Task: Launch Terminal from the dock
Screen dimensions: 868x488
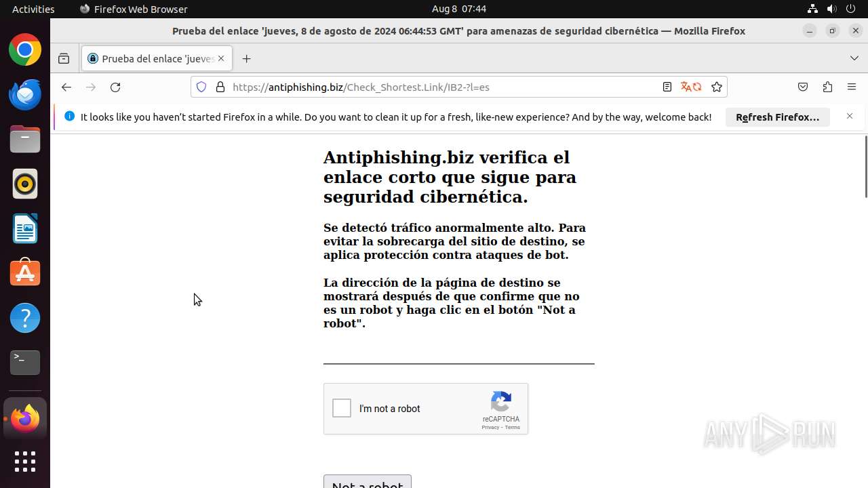Action: 25,363
